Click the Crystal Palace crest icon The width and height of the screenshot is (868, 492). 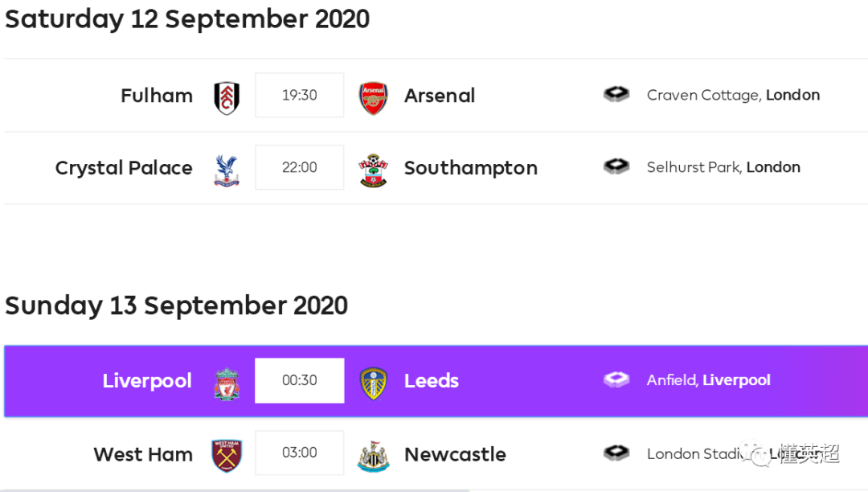(227, 170)
